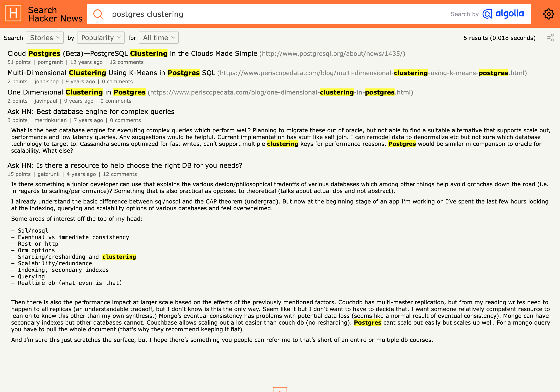Viewport: 560px width, 392px height.
Task: View user javinpaul's profile
Action: click(45, 101)
